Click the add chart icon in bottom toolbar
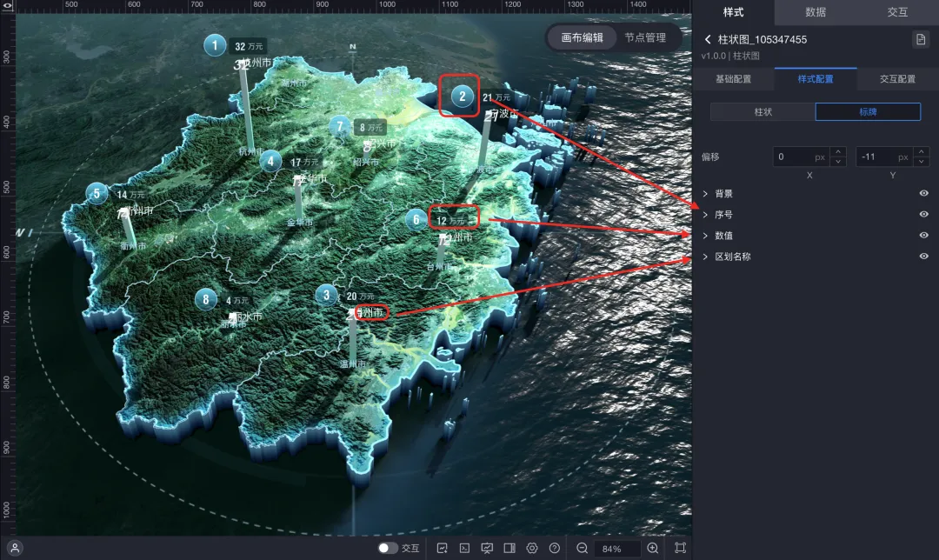The image size is (939, 560). tap(442, 548)
